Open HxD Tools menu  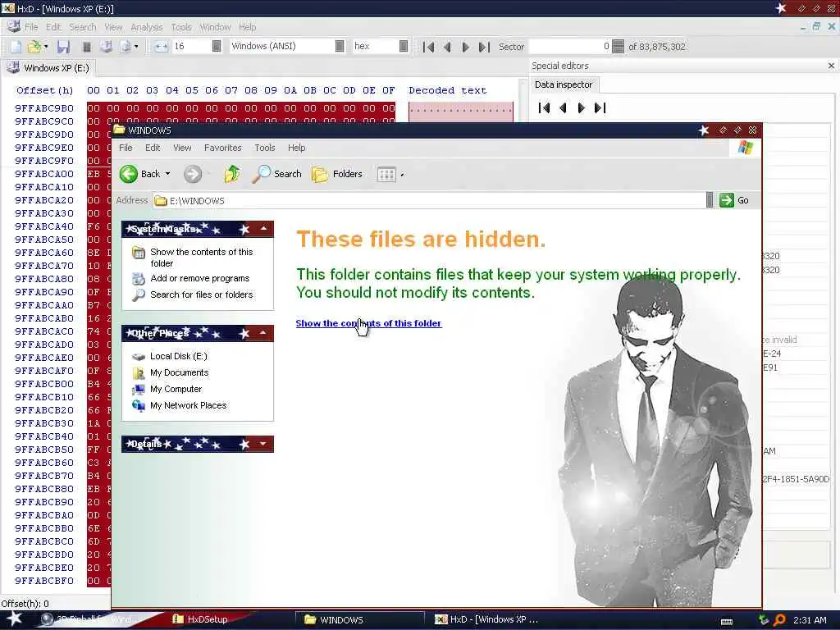point(181,27)
